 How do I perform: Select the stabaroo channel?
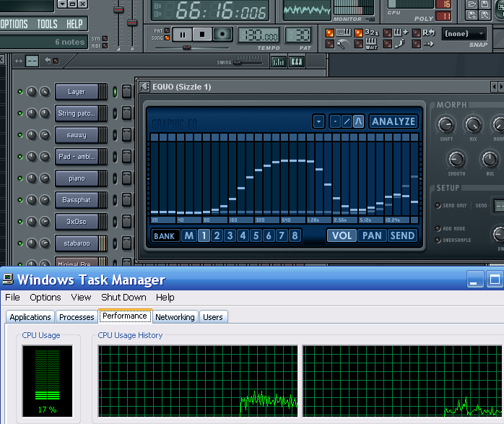[x=77, y=243]
